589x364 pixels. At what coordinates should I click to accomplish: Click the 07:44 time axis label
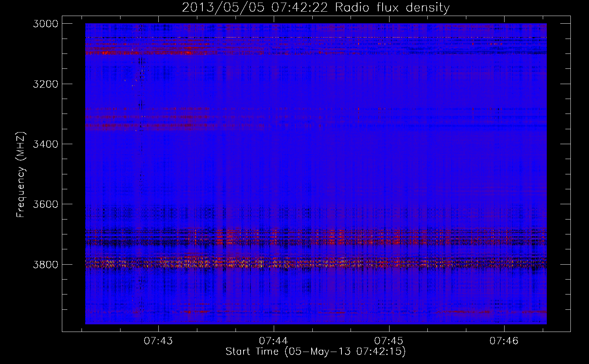[x=273, y=341]
